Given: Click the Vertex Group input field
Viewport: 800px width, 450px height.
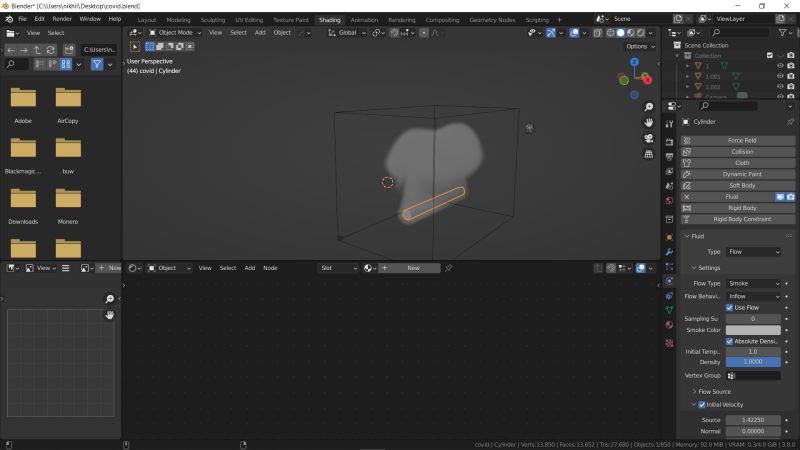Looking at the screenshot, I should [753, 376].
